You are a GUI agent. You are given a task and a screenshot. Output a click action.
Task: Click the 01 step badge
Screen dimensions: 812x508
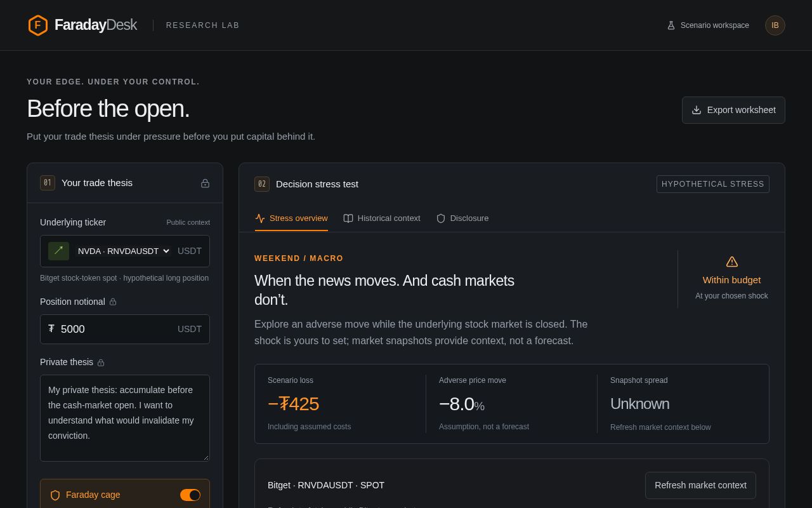pos(48,183)
